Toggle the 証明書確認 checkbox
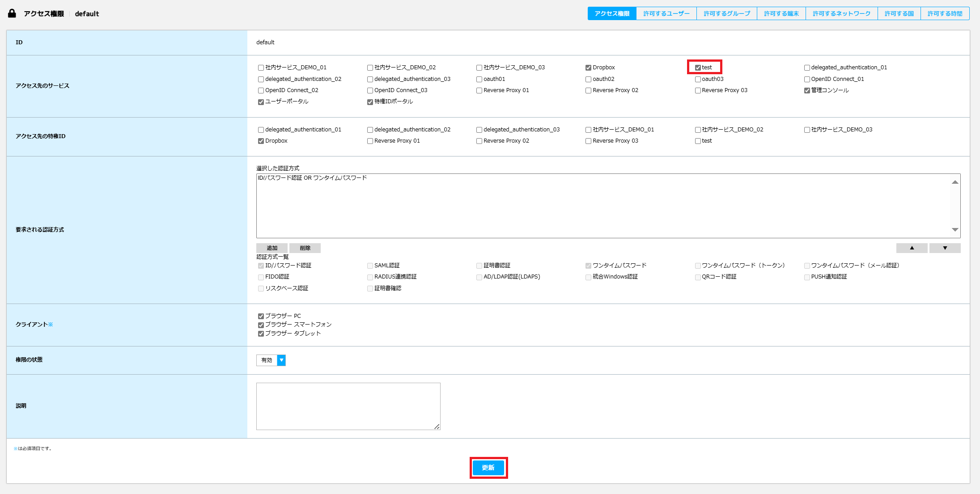 pyautogui.click(x=370, y=289)
